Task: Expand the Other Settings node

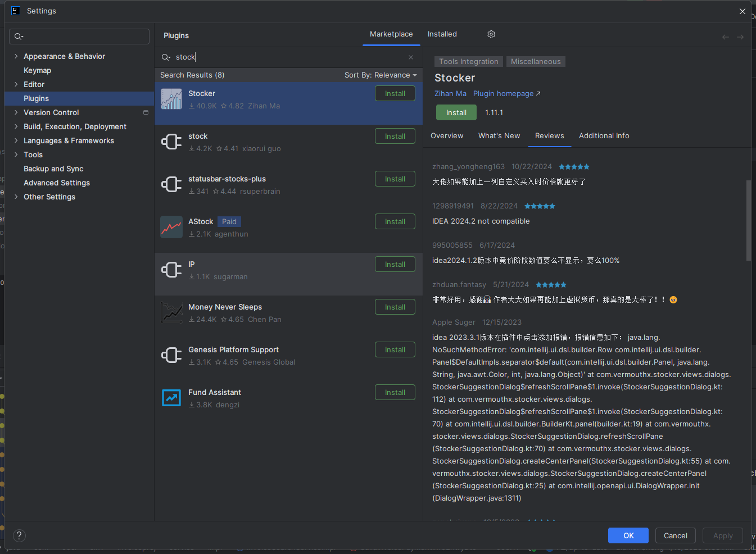Action: click(x=16, y=197)
